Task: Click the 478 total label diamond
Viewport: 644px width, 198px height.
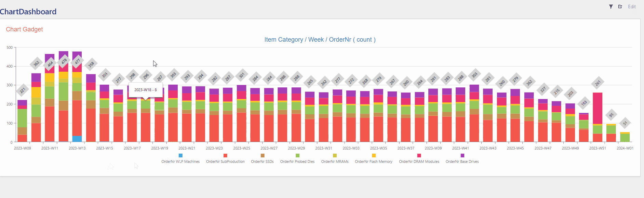Action: point(64,62)
